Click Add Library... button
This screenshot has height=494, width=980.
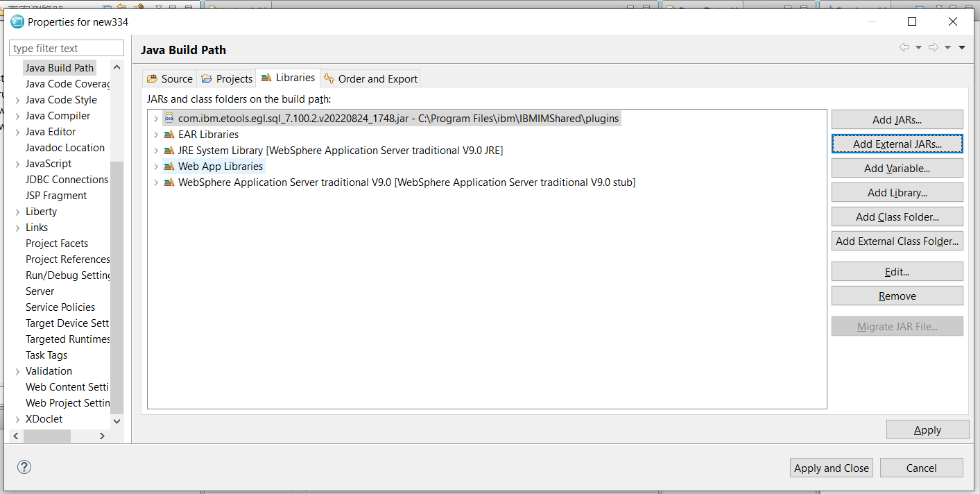(x=897, y=192)
